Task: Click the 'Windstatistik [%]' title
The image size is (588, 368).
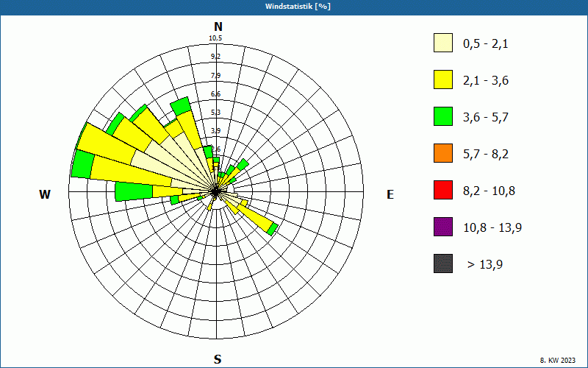Action: (298, 7)
